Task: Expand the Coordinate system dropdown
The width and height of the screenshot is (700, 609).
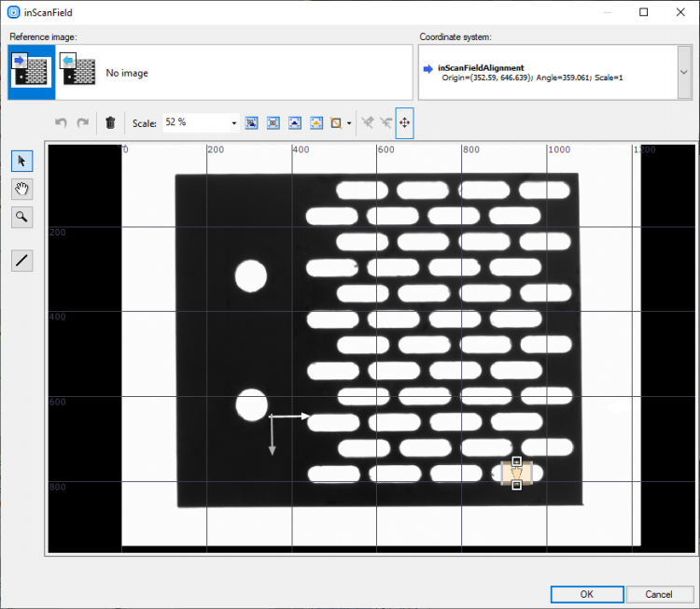Action: [684, 72]
